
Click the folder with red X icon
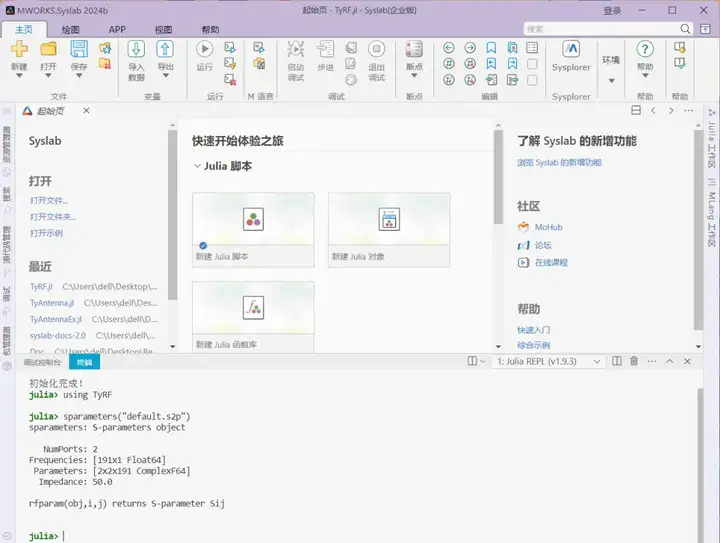(105, 63)
